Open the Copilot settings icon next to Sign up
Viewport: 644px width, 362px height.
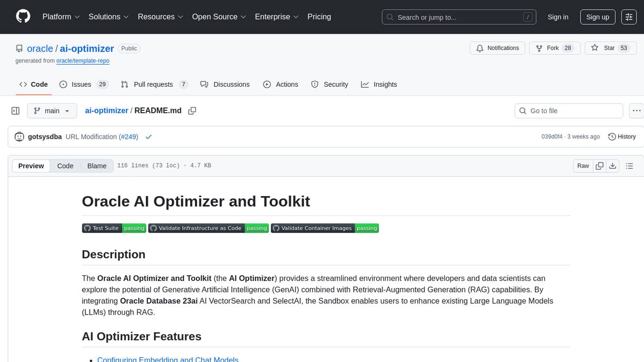coord(629,17)
